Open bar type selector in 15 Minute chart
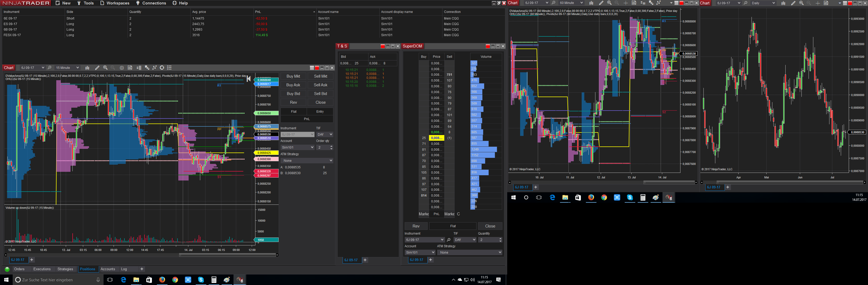This screenshot has height=285, width=868. coord(87,68)
